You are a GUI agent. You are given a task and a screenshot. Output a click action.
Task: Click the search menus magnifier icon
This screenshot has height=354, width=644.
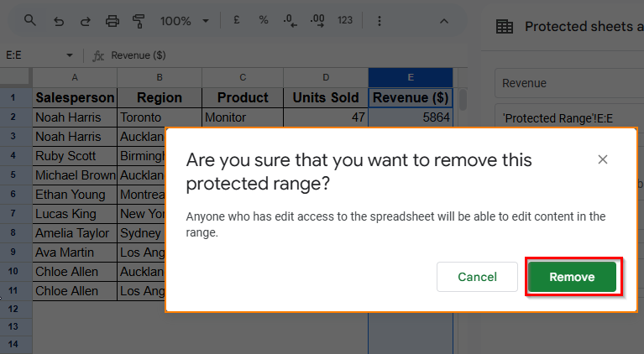tap(30, 20)
